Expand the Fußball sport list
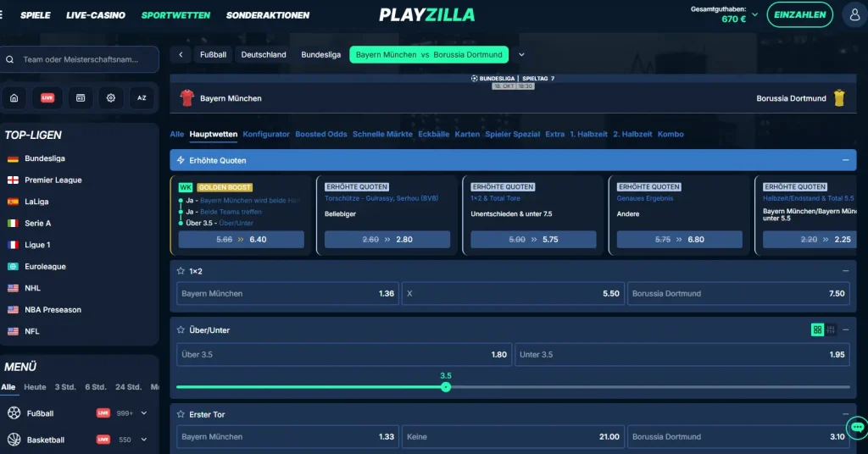The width and height of the screenshot is (868, 454). point(144,413)
